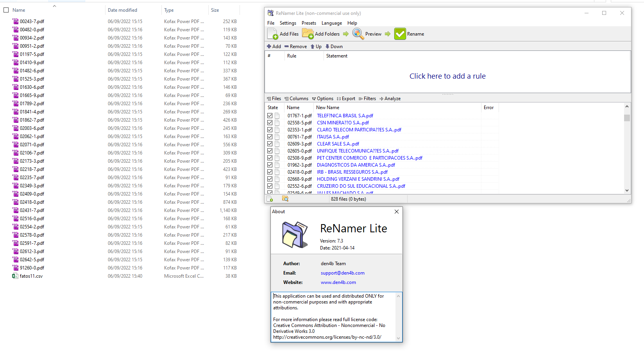This screenshot has width=644, height=361.
Task: Open the Help menu
Action: (x=352, y=23)
